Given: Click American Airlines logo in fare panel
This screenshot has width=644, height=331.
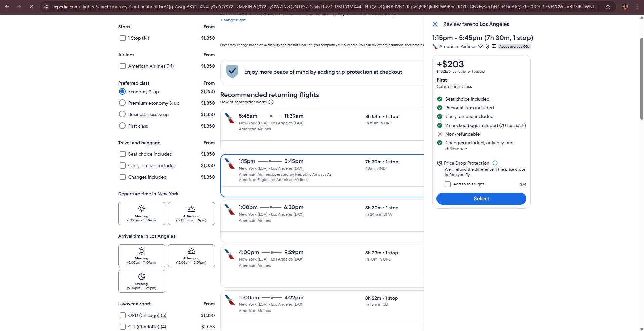Looking at the screenshot, I should click(435, 47).
